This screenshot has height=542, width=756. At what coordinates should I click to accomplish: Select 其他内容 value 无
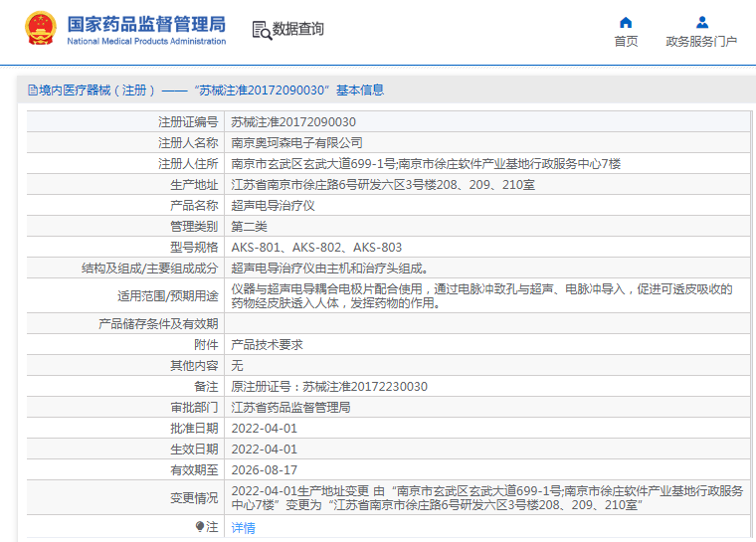pyautogui.click(x=237, y=366)
